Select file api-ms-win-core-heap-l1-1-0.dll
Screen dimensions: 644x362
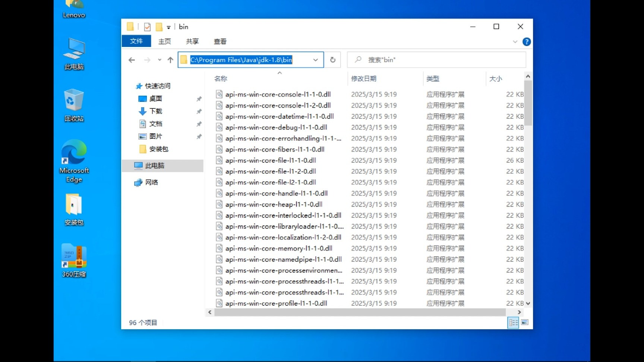click(274, 204)
